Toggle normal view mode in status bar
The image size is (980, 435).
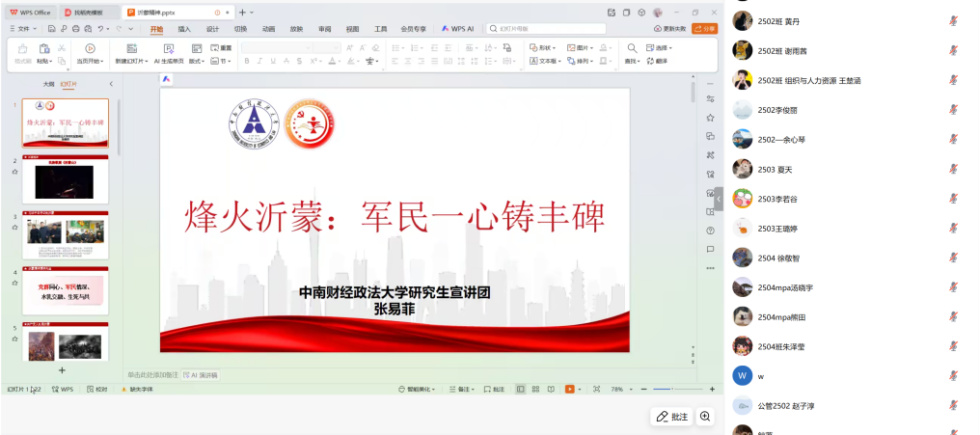(x=521, y=389)
